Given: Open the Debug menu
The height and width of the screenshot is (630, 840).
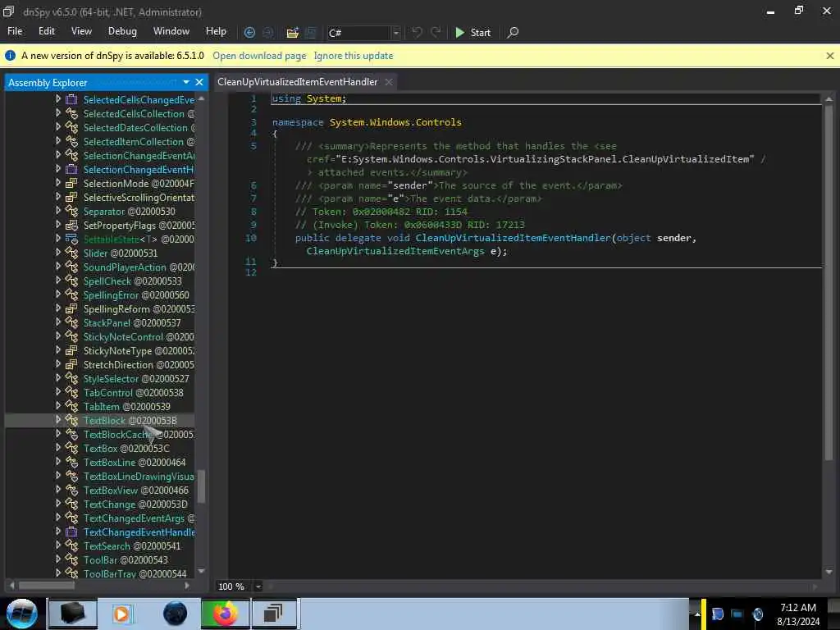Looking at the screenshot, I should (x=122, y=31).
